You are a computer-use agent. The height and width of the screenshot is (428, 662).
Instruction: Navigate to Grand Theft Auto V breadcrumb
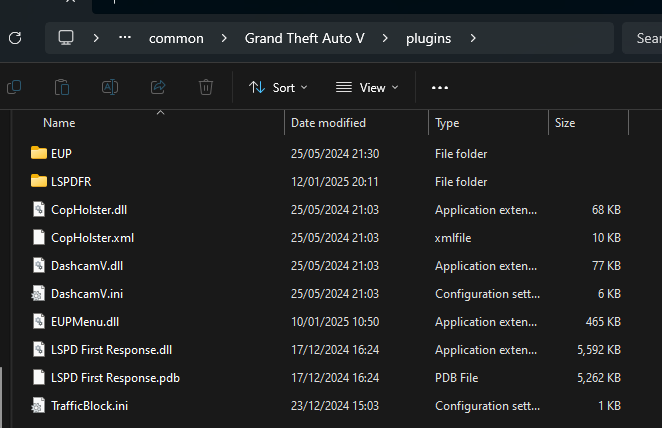[305, 38]
